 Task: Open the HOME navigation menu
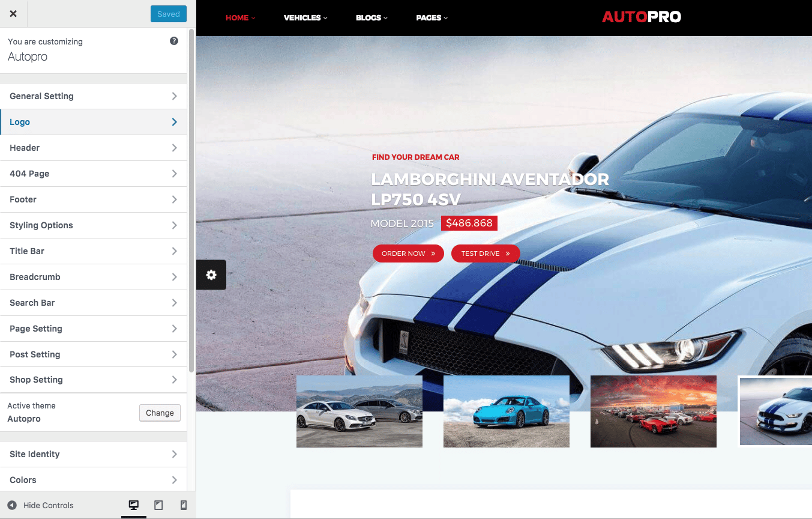point(240,18)
